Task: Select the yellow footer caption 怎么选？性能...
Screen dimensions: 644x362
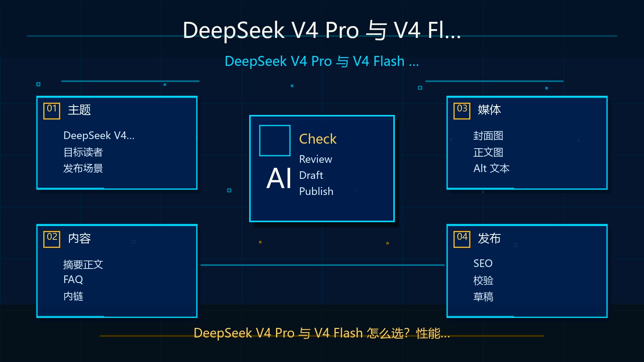Action: 408,333
